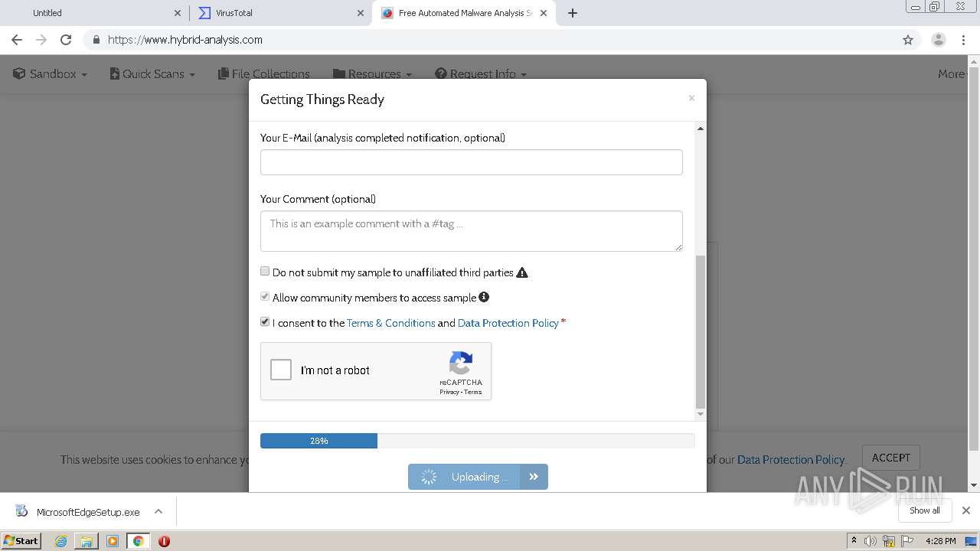Viewport: 980px width, 551px height.
Task: Open MicrosoftEdgeSetup.exe download options chevron
Action: [x=158, y=511]
